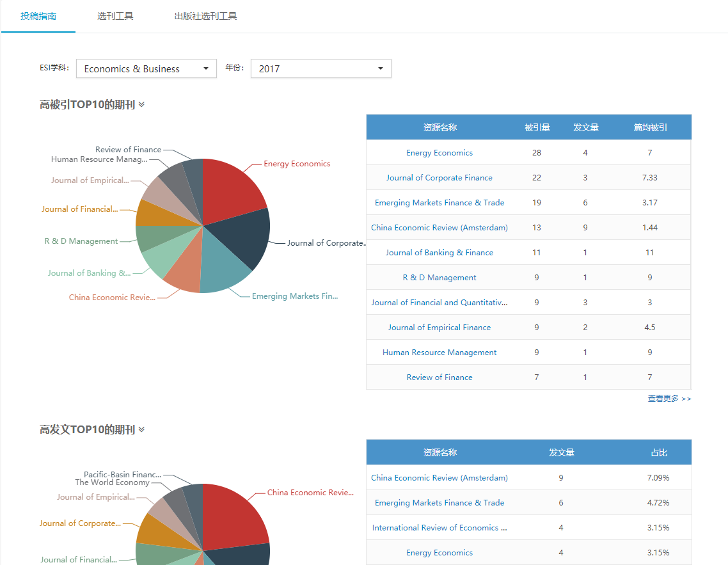Click The World Economy pie label
Image resolution: width=728 pixels, height=565 pixels.
pyautogui.click(x=113, y=482)
